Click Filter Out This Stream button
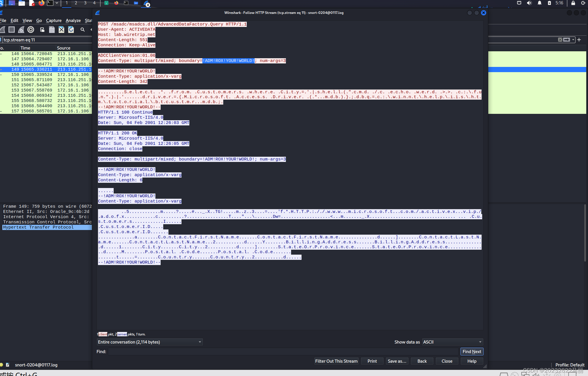The width and height of the screenshot is (588, 376). pos(336,361)
